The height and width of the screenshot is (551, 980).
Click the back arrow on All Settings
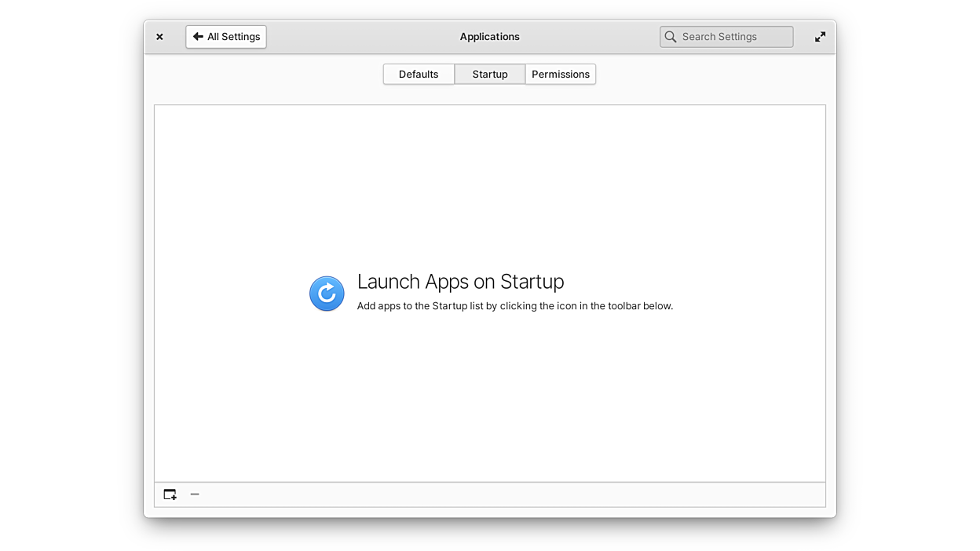pyautogui.click(x=198, y=37)
